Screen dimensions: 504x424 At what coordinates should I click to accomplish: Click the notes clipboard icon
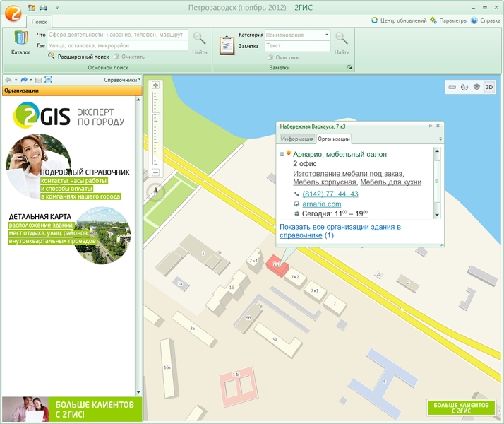pyautogui.click(x=227, y=45)
